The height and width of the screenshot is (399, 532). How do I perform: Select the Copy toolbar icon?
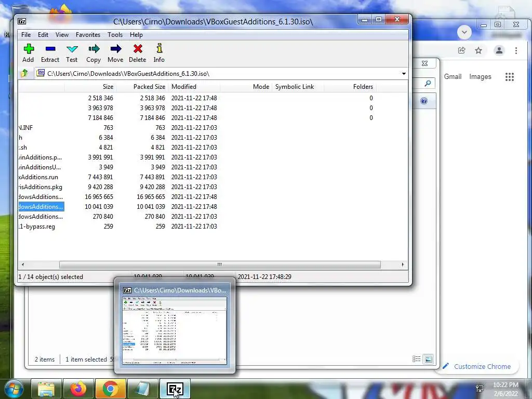(94, 54)
